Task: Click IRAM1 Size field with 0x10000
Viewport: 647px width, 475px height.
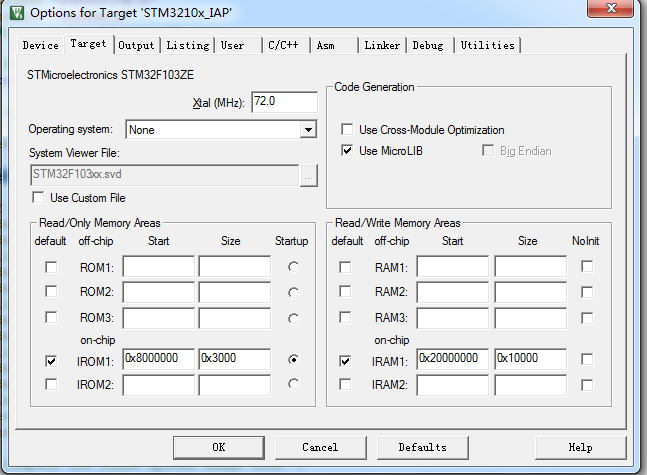Action: (531, 359)
